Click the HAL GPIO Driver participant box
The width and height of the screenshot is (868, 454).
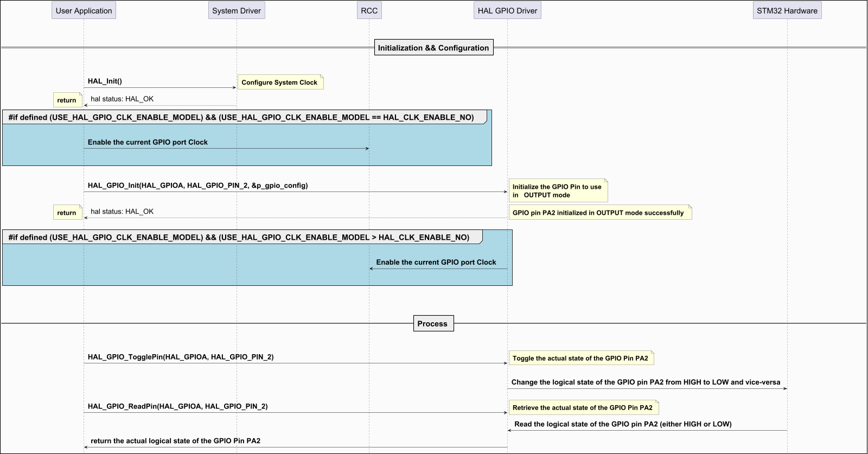coord(507,11)
